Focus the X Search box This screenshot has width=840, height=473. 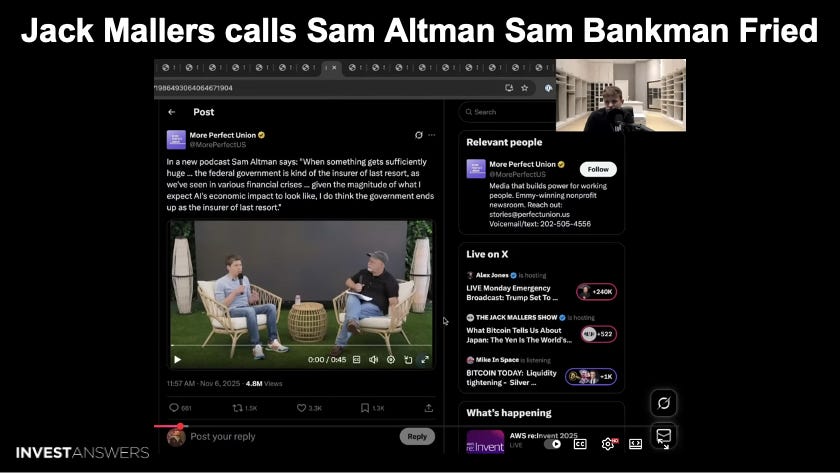[x=507, y=112]
